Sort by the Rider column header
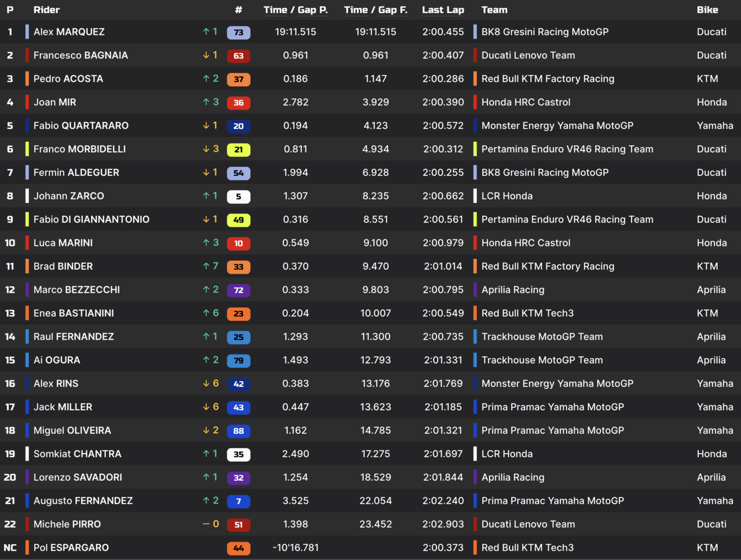This screenshot has height=560, width=741. point(46,10)
